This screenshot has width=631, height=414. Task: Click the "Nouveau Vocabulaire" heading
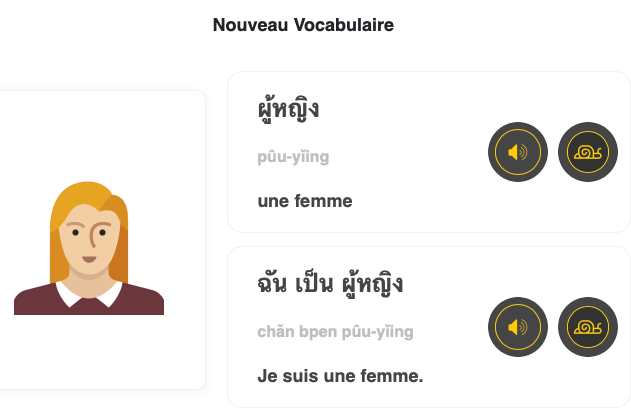pyautogui.click(x=303, y=25)
